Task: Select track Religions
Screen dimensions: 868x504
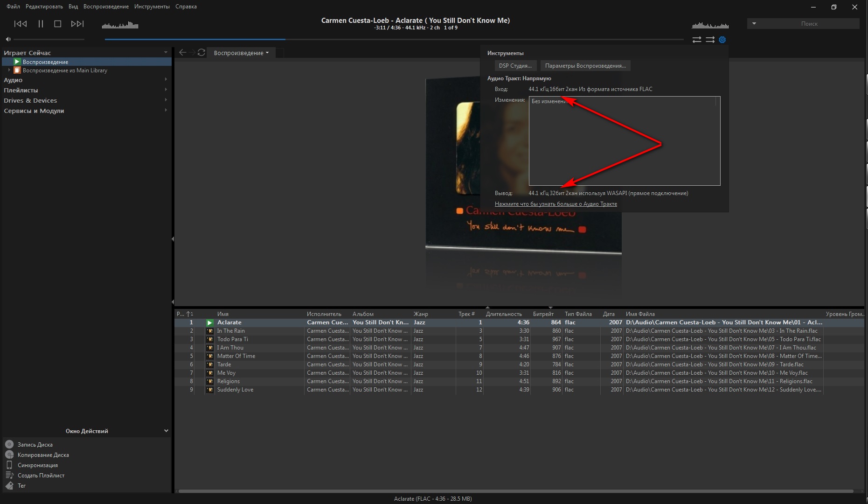Action: 520,381
